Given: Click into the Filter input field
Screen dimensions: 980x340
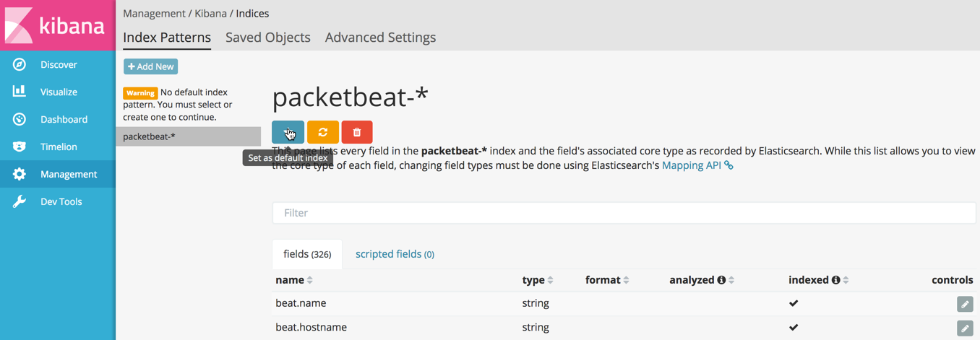Looking at the screenshot, I should (x=624, y=213).
